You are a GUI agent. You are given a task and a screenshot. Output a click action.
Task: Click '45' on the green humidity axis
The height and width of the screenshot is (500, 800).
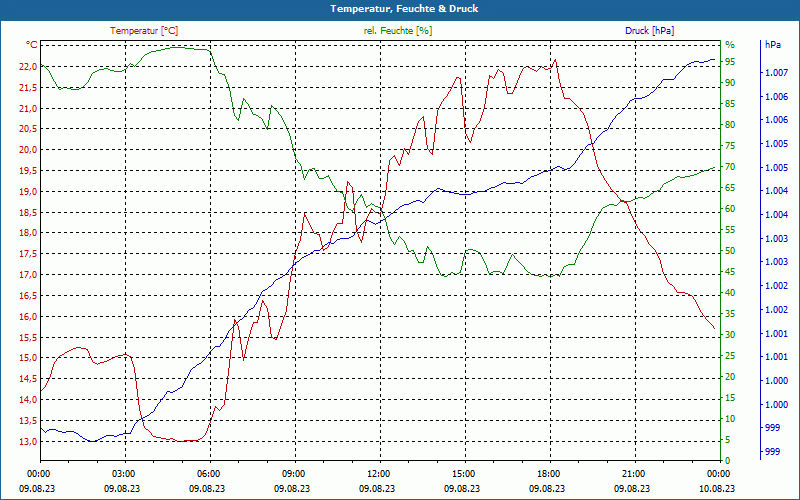click(x=730, y=272)
